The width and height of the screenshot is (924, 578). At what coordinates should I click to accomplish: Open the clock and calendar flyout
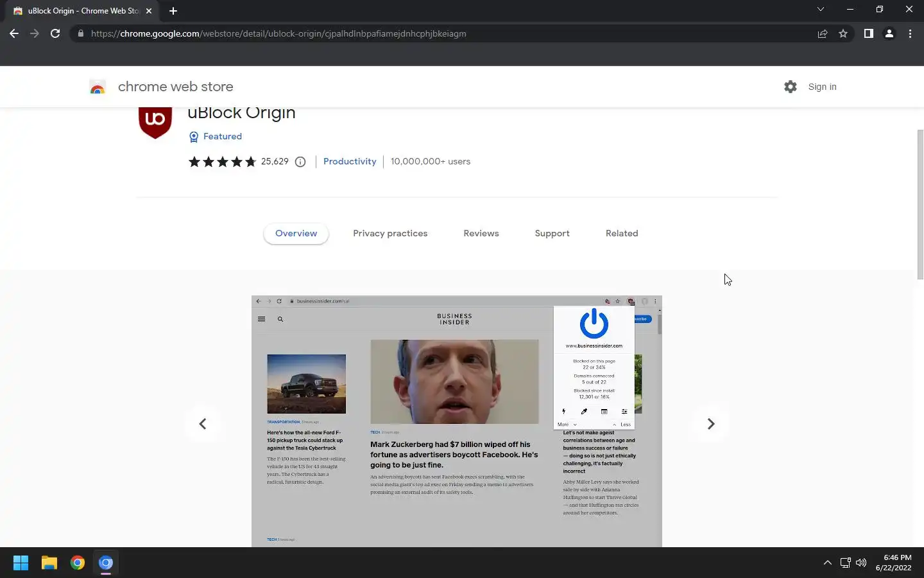pyautogui.click(x=893, y=563)
